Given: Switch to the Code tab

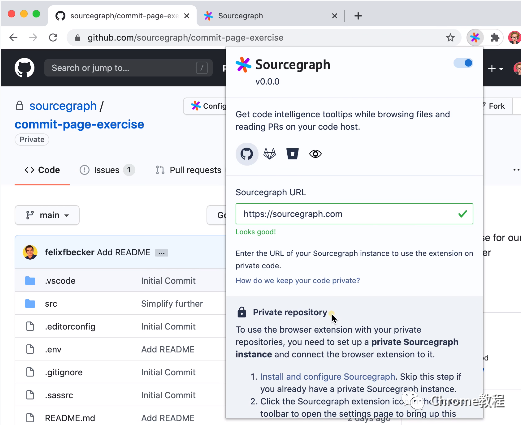Looking at the screenshot, I should coord(42,170).
